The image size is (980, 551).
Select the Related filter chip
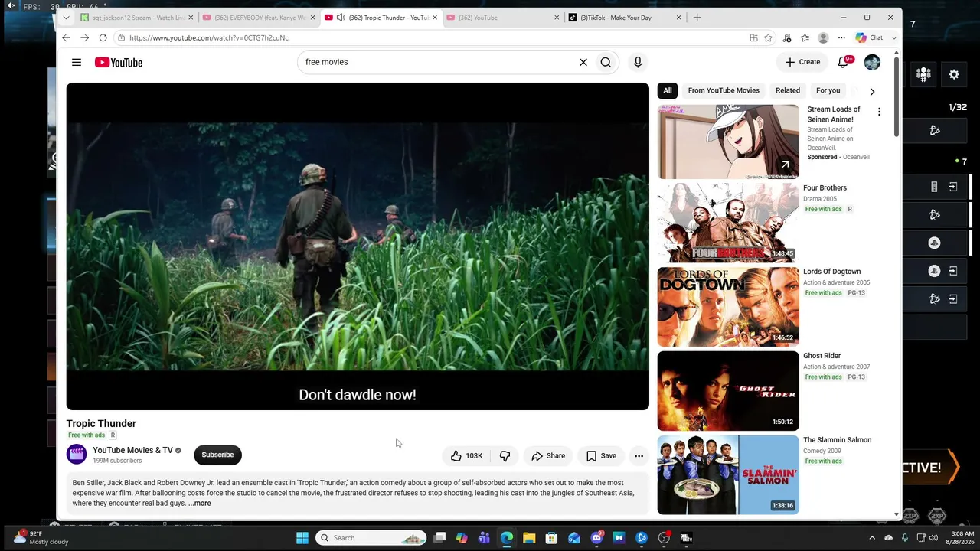pos(788,90)
